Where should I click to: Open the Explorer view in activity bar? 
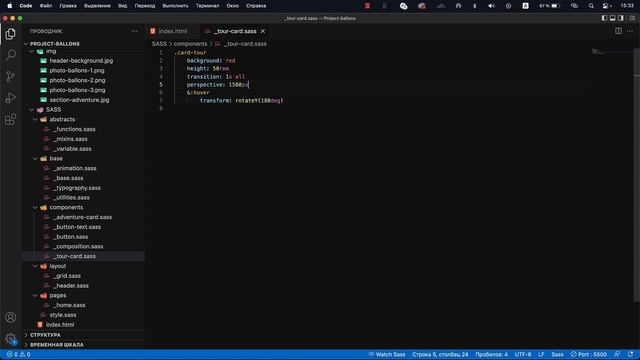11,34
